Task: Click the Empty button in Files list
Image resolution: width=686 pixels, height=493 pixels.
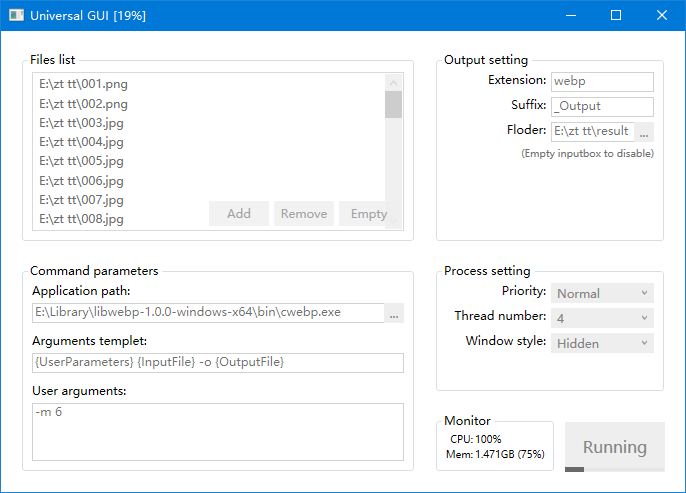Action: pos(368,213)
